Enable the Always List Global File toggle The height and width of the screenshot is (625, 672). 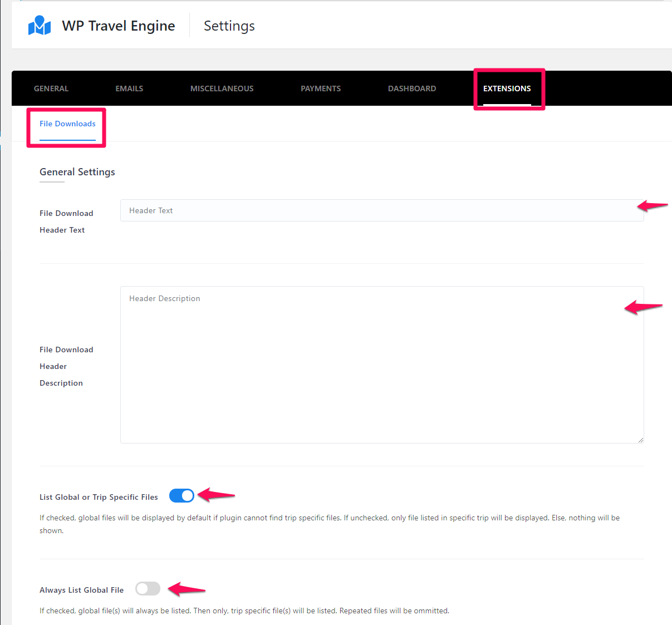148,589
